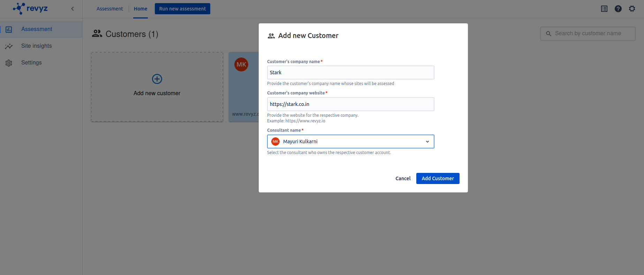Click the Add Customer button
The width and height of the screenshot is (644, 275).
tap(438, 178)
